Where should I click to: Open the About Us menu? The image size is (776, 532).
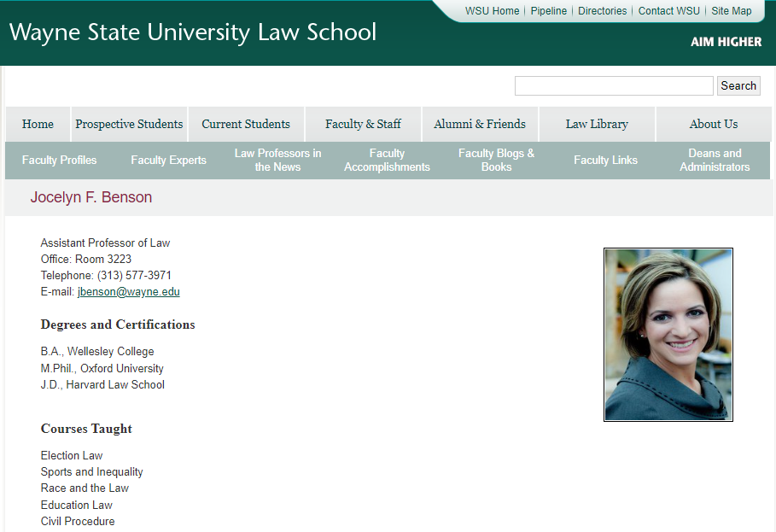[x=714, y=124]
